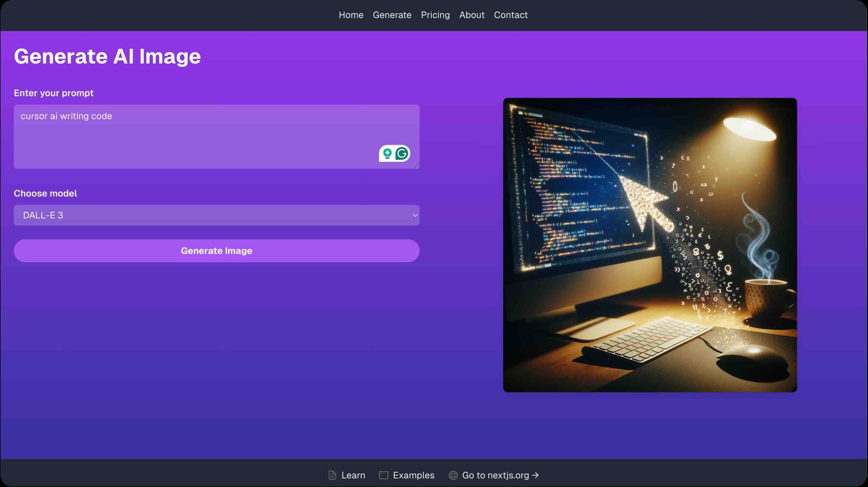Navigate to the About page
The image size is (868, 487).
[471, 15]
